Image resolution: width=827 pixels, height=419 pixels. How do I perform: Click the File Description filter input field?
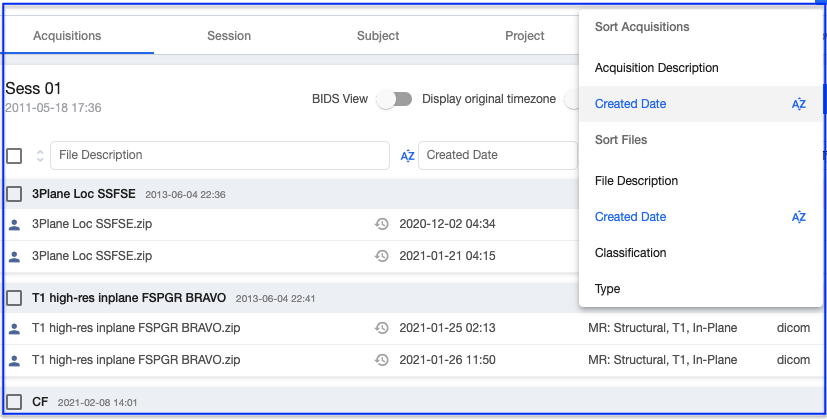218,155
